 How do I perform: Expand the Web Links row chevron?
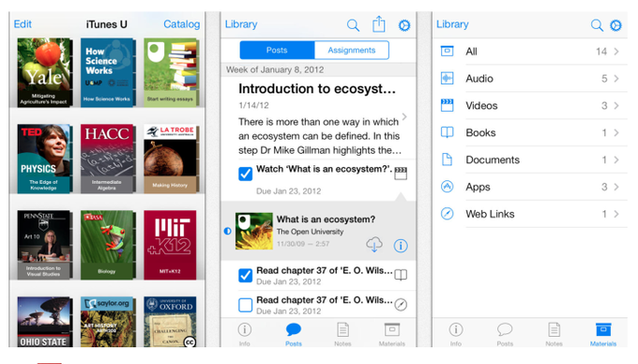pos(616,214)
